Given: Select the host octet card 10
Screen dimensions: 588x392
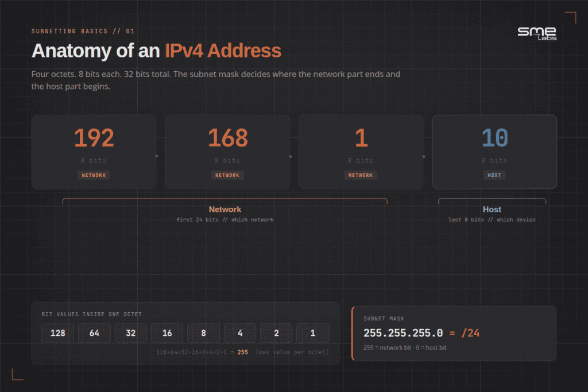Looking at the screenshot, I should pos(494,152).
